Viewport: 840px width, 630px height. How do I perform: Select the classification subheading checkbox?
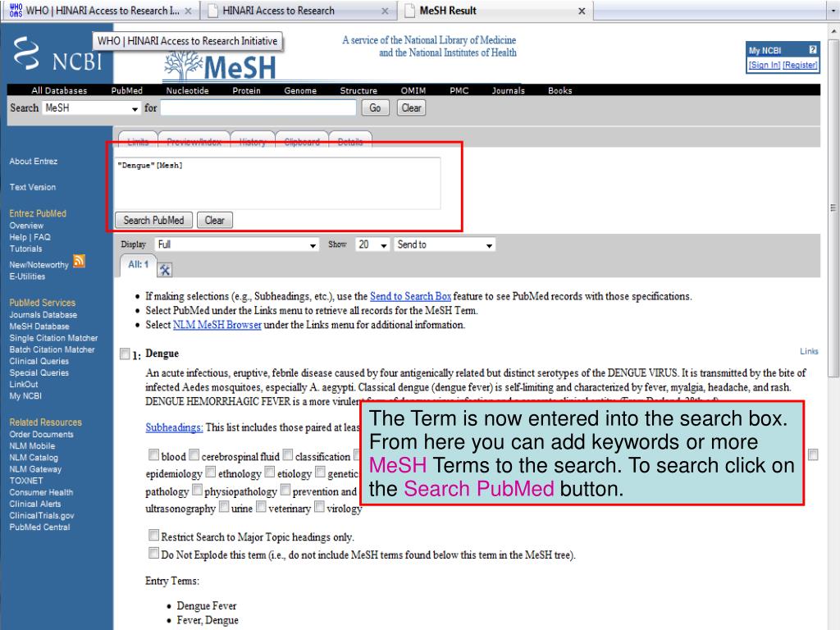[288, 454]
